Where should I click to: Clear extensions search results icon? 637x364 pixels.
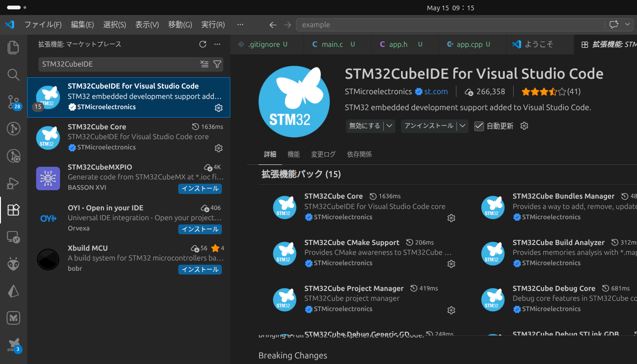tap(205, 64)
